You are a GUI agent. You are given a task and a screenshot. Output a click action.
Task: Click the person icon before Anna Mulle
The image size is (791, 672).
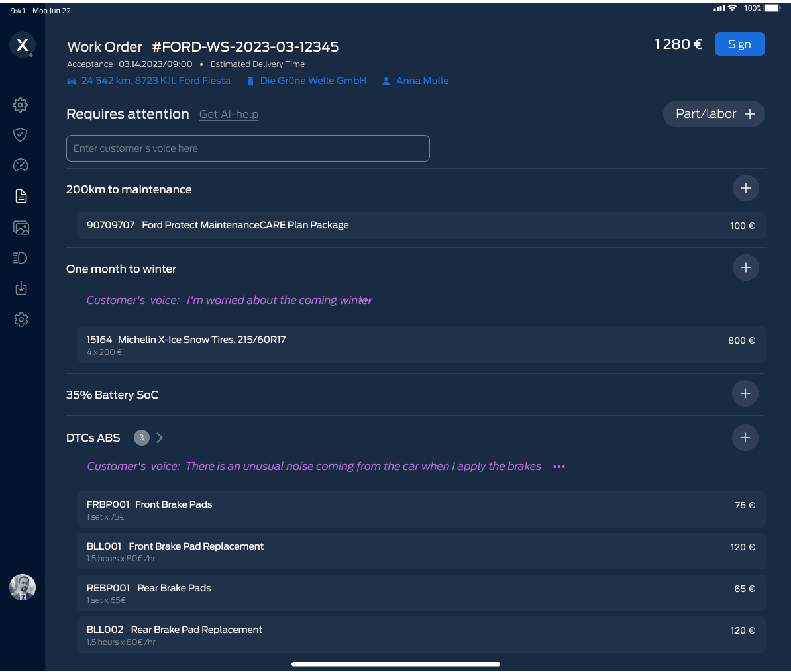(386, 81)
